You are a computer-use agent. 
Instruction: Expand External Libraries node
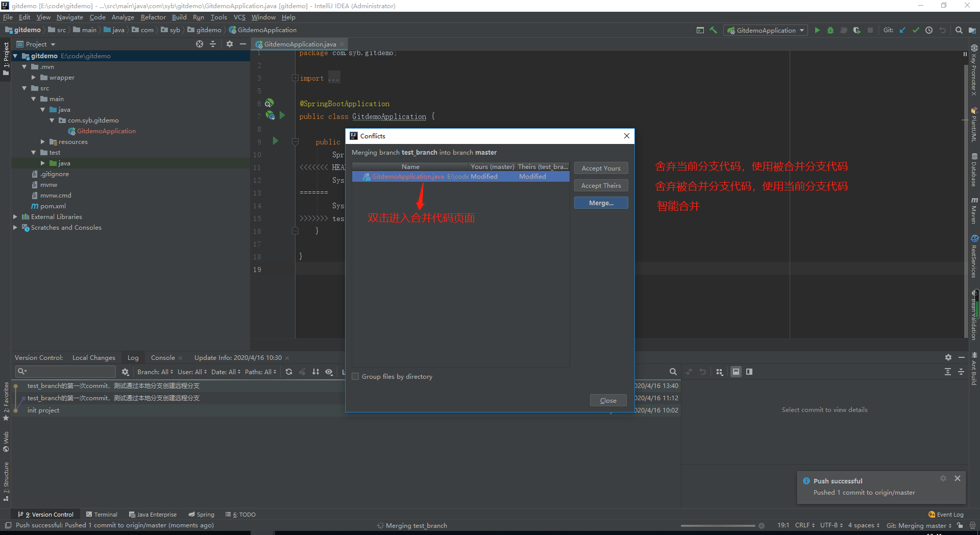tap(15, 217)
